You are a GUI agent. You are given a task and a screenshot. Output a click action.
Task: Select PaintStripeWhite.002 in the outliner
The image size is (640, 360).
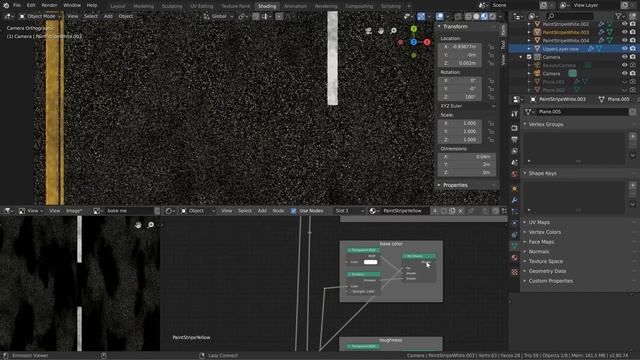point(566,24)
